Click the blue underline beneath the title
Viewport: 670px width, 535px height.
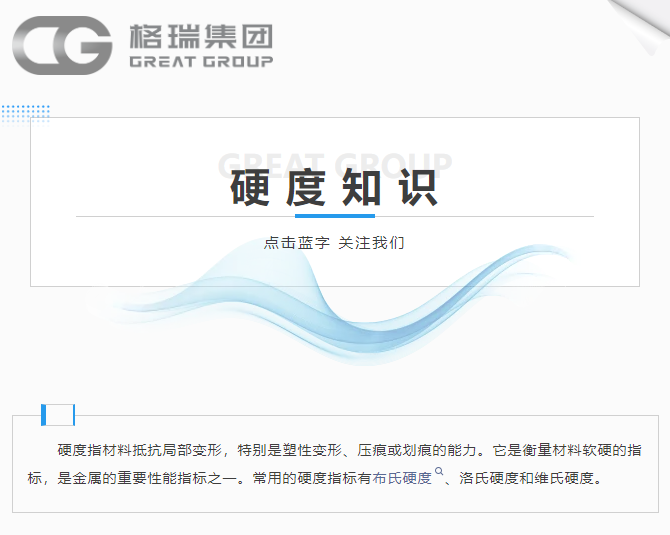point(334,215)
